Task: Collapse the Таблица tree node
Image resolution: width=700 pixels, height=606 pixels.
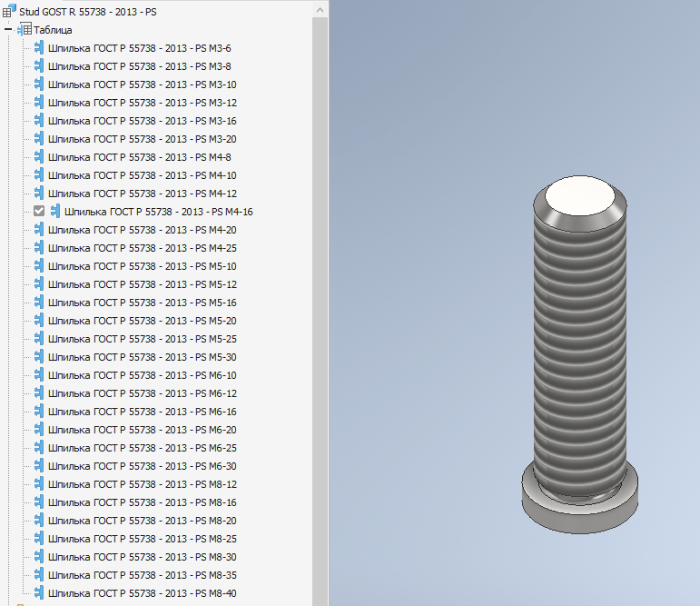Action: (8, 30)
